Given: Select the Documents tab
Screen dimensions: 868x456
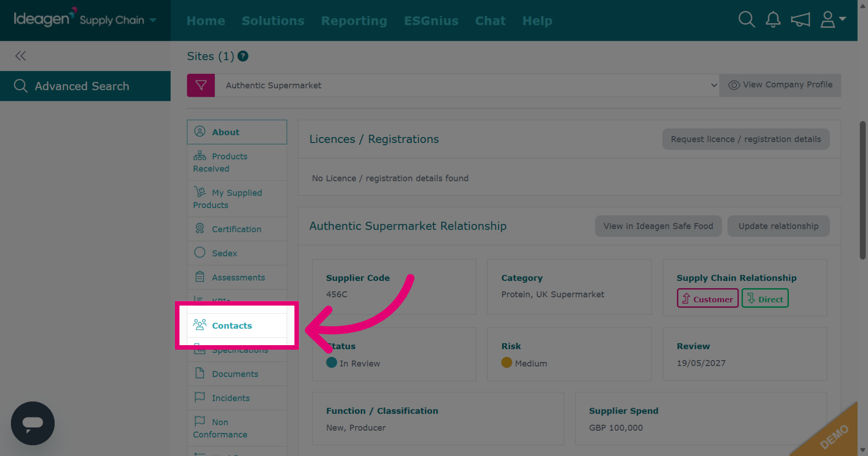Looking at the screenshot, I should coord(237,374).
